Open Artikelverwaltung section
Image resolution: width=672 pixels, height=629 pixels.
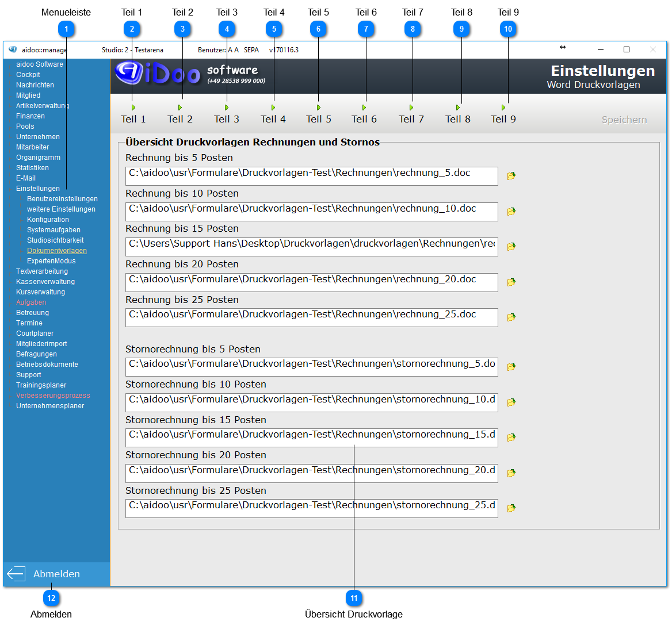[x=43, y=106]
